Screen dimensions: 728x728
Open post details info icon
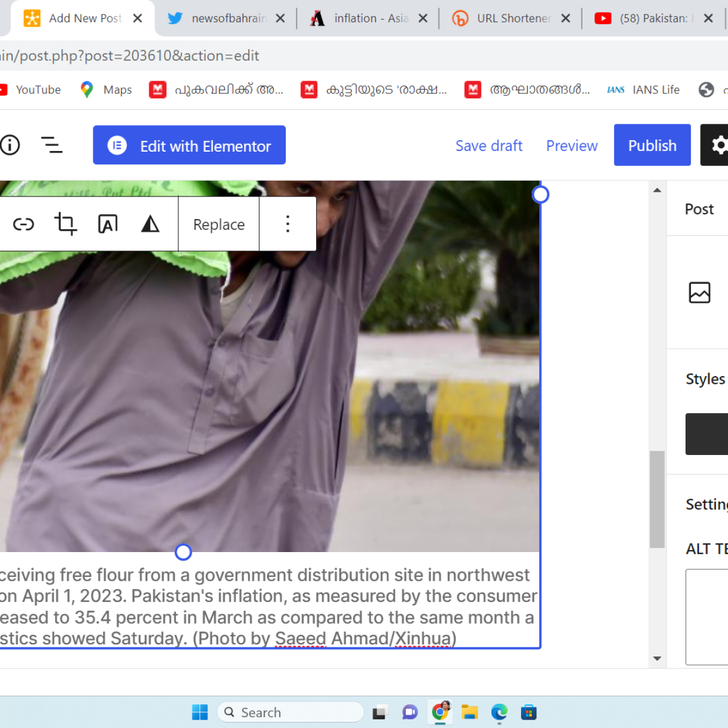pos(10,145)
